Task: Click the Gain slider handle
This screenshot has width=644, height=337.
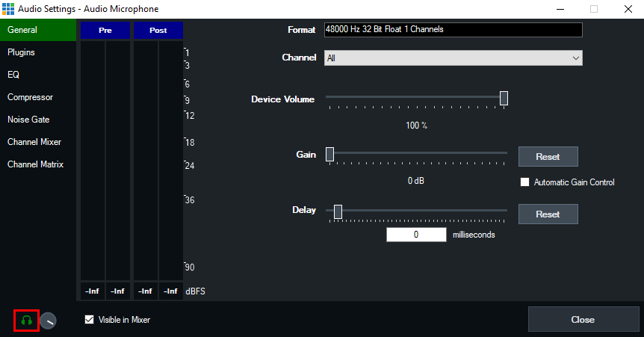Action: click(x=329, y=155)
